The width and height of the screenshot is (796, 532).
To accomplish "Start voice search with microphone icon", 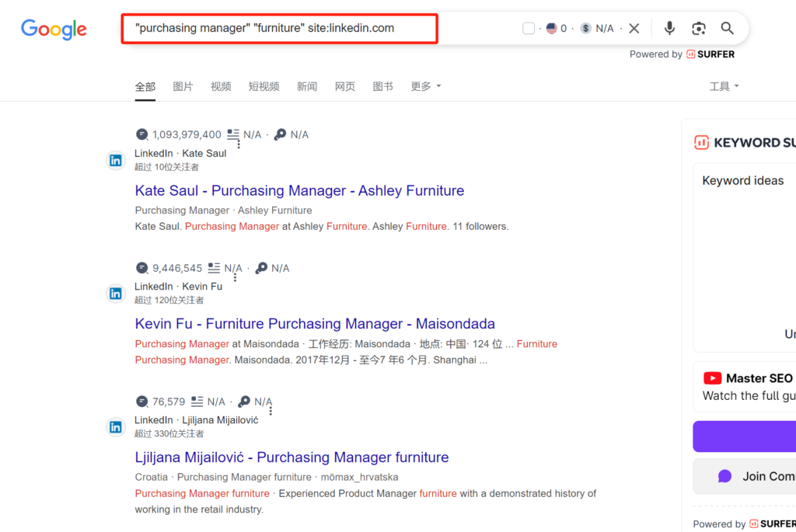I will click(669, 29).
